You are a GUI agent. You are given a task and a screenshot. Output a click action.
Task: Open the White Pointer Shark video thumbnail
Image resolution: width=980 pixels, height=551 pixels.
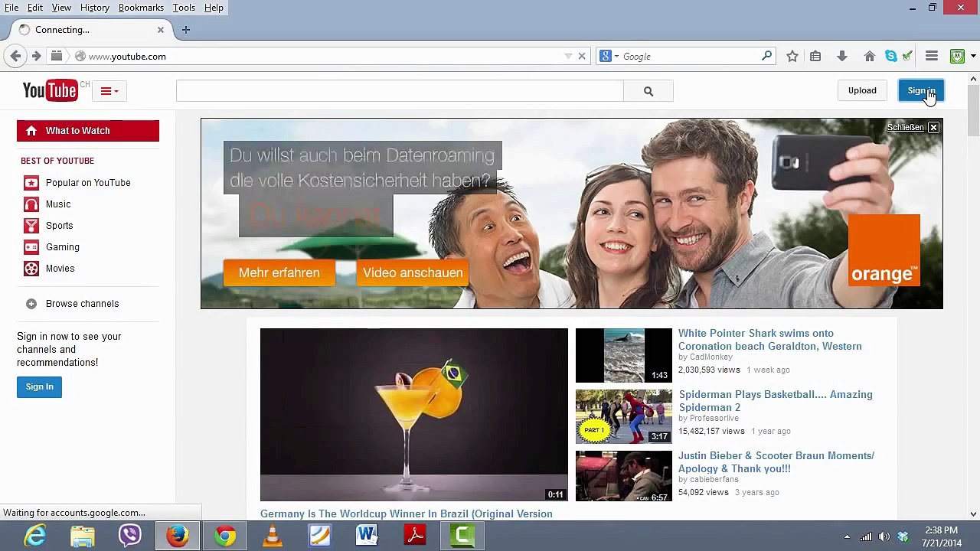(624, 355)
